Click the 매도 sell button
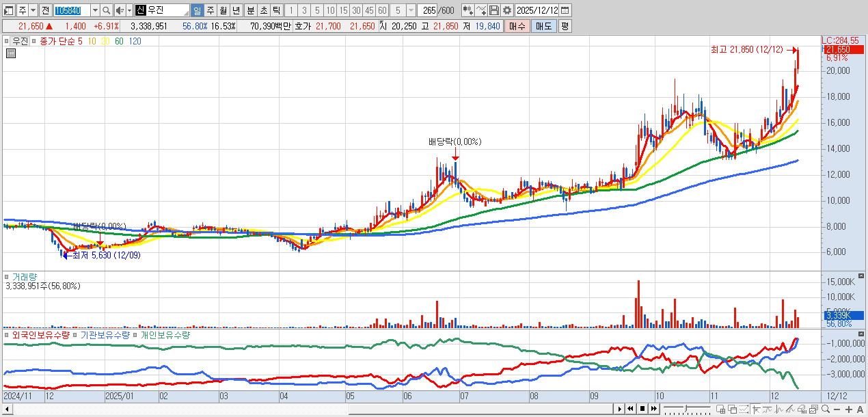868x417 pixels. [544, 26]
